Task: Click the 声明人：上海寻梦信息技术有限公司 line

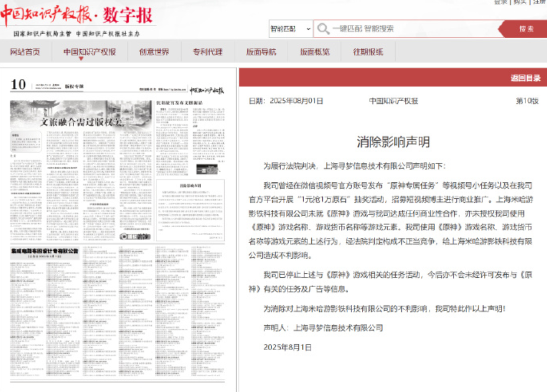Action: 323,328
